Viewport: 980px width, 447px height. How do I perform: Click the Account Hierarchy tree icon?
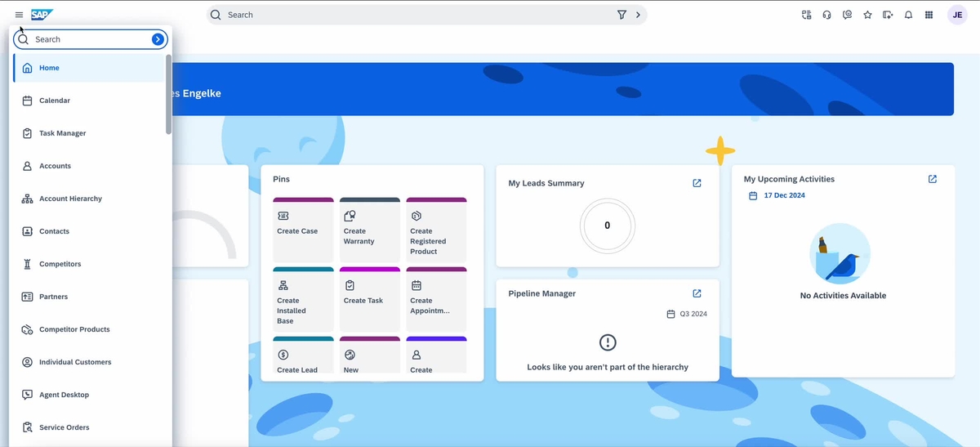tap(27, 199)
